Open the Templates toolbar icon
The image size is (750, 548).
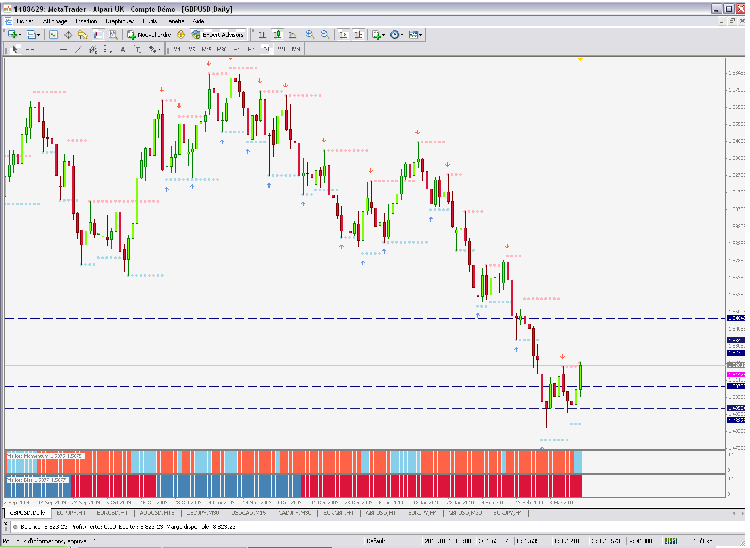pyautogui.click(x=413, y=34)
